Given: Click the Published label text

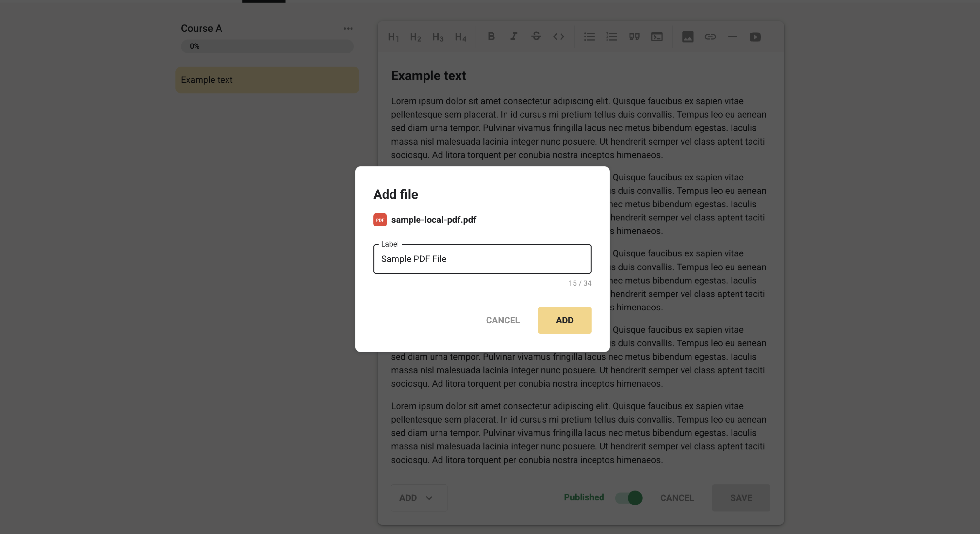Looking at the screenshot, I should click(583, 497).
